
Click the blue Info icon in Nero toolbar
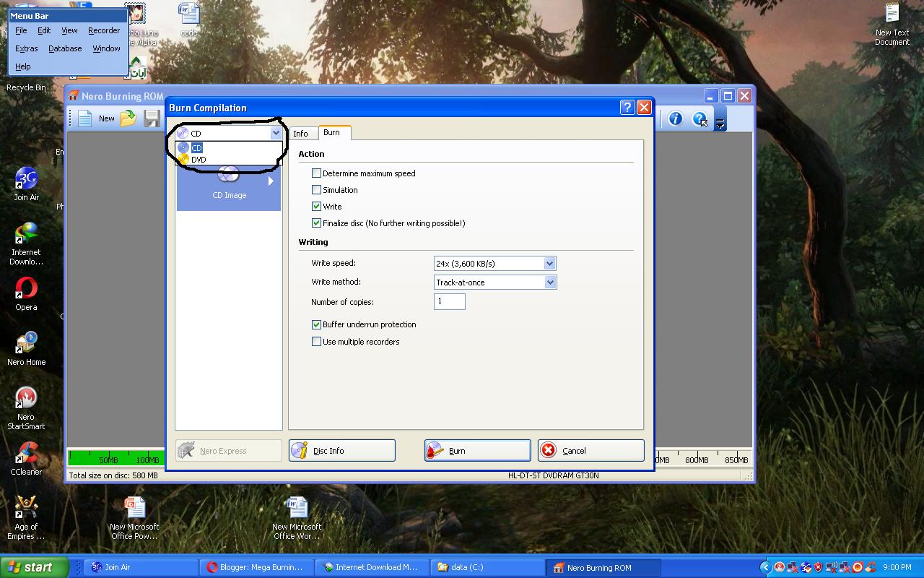pos(675,118)
